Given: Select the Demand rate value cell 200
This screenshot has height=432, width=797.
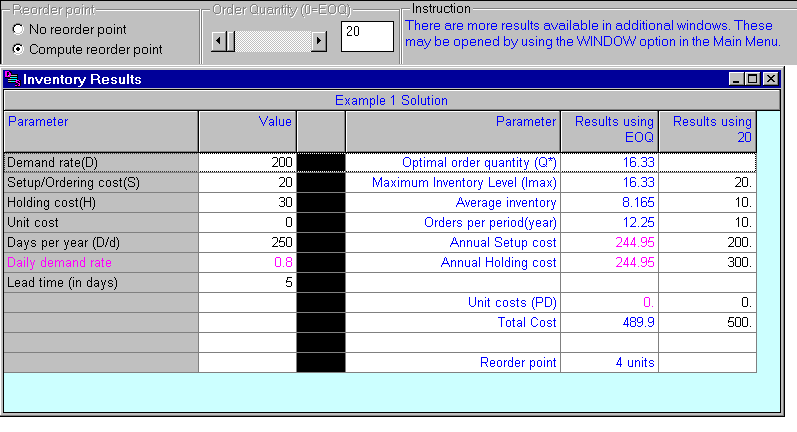Looking at the screenshot, I should click(247, 162).
